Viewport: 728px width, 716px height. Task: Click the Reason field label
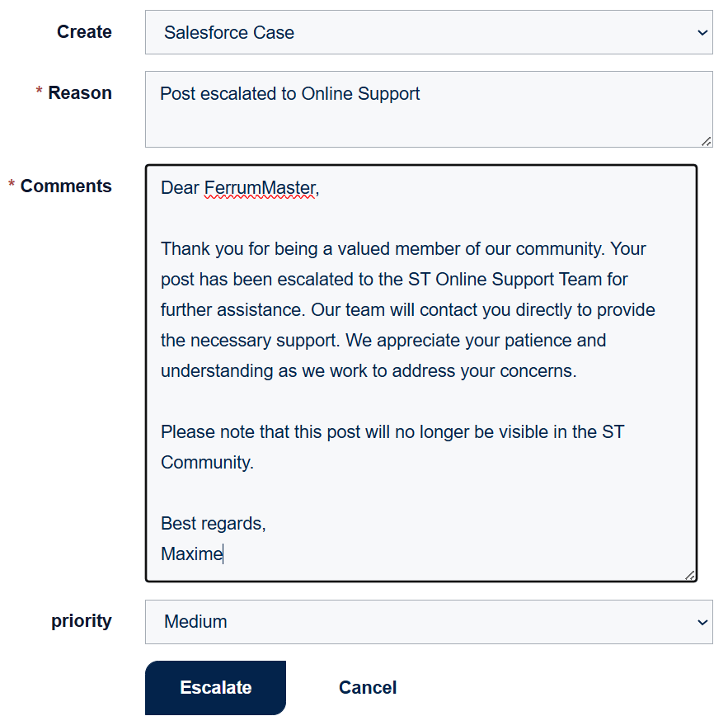pos(80,93)
